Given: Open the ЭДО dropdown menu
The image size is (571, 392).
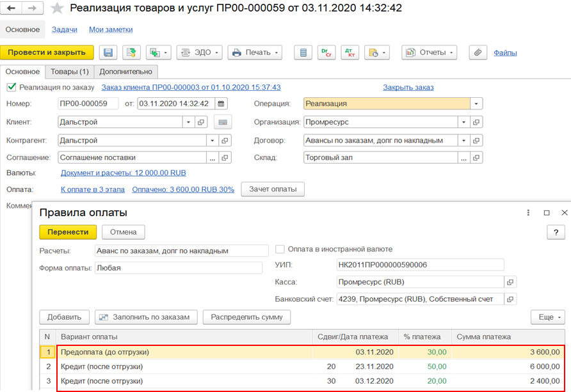Looking at the screenshot, I should (199, 52).
